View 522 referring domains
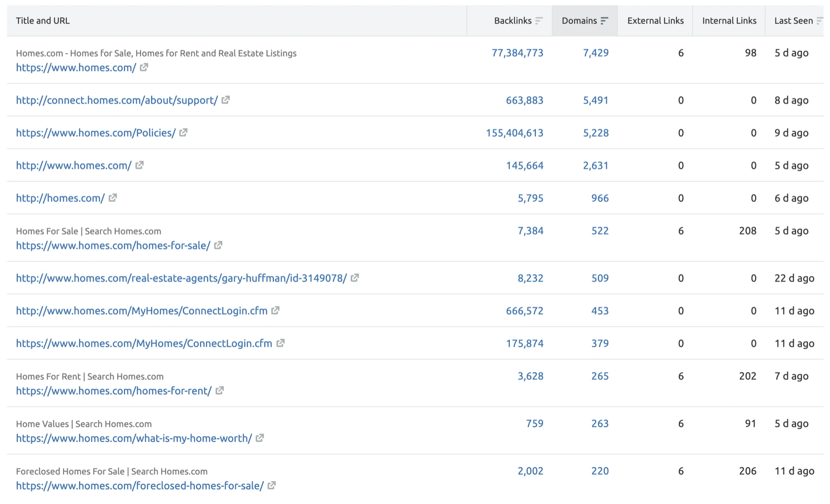The height and width of the screenshot is (504, 830). (600, 231)
